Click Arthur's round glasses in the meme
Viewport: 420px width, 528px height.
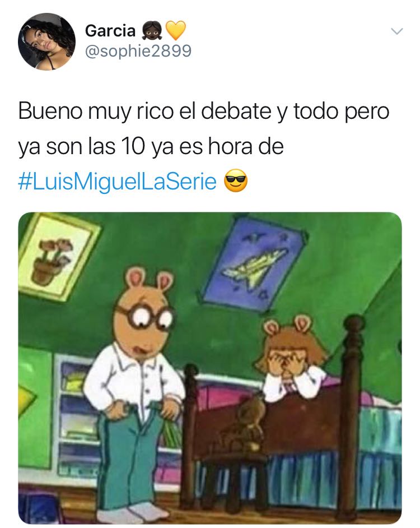146,316
